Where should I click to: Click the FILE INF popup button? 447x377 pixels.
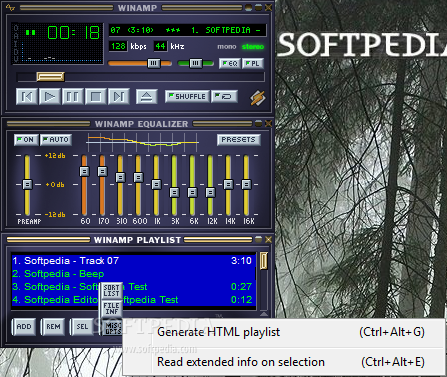pos(111,309)
